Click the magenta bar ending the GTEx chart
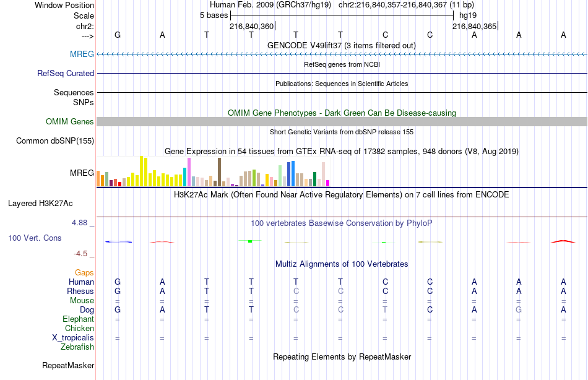 (x=328, y=183)
